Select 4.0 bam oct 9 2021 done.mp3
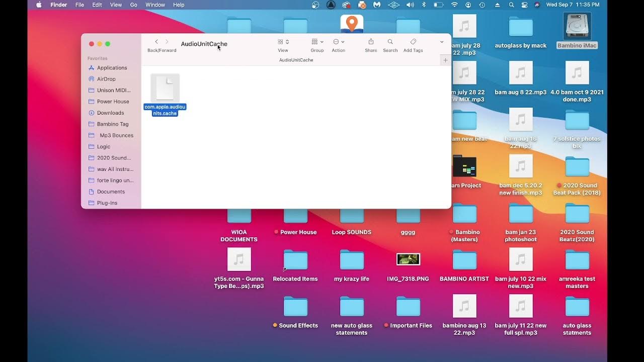 click(577, 81)
